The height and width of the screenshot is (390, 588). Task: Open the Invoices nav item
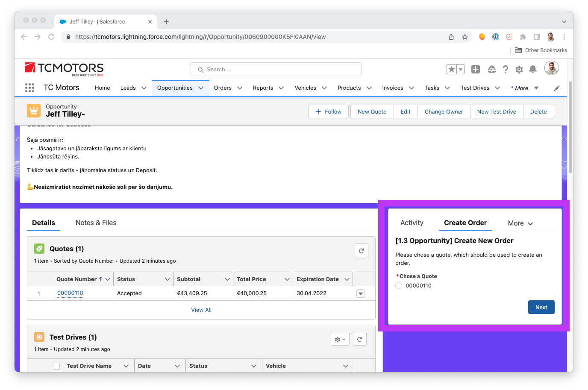[393, 88]
